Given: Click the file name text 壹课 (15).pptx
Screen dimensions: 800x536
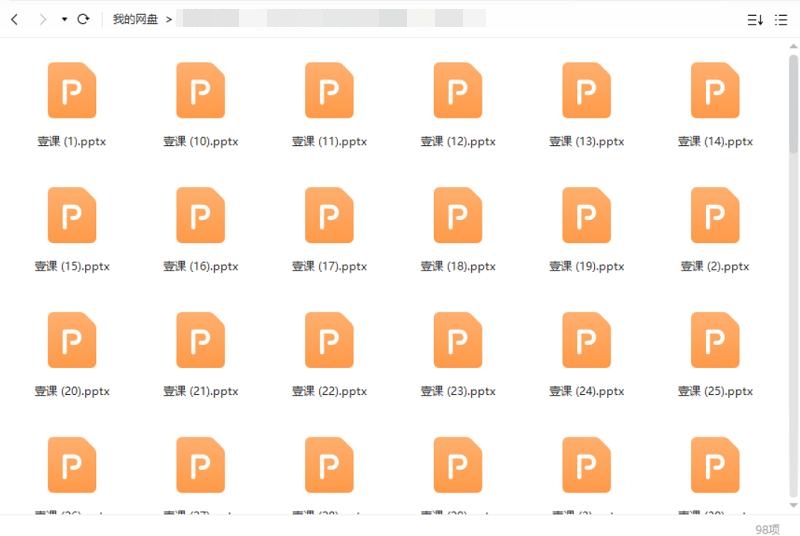Looking at the screenshot, I should tap(72, 267).
